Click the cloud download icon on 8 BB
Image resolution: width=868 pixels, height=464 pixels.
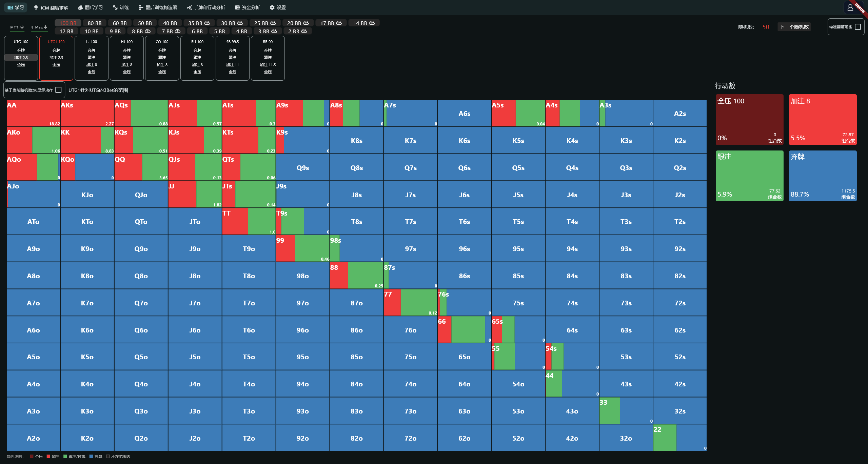[148, 31]
